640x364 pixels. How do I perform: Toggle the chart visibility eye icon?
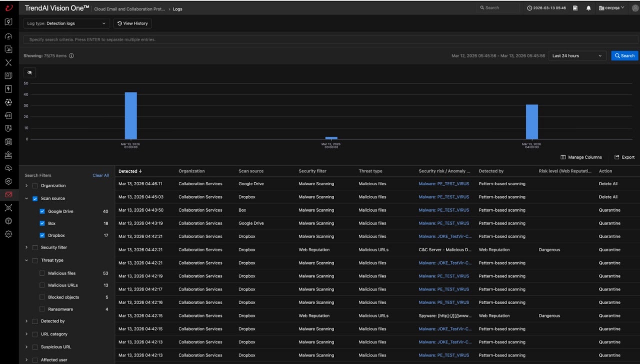click(x=29, y=73)
